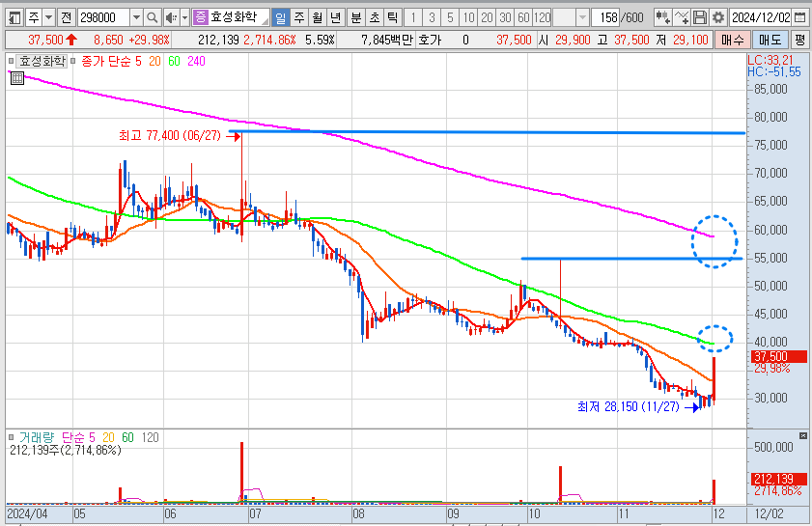Toggle the 전 button in toolbar

point(66,18)
